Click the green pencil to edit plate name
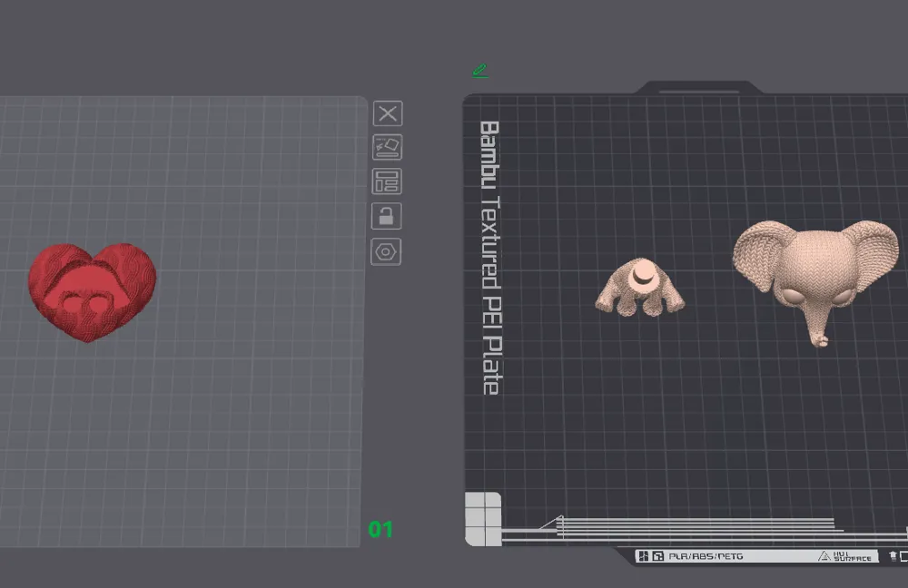Image resolution: width=908 pixels, height=588 pixels. pos(480,71)
